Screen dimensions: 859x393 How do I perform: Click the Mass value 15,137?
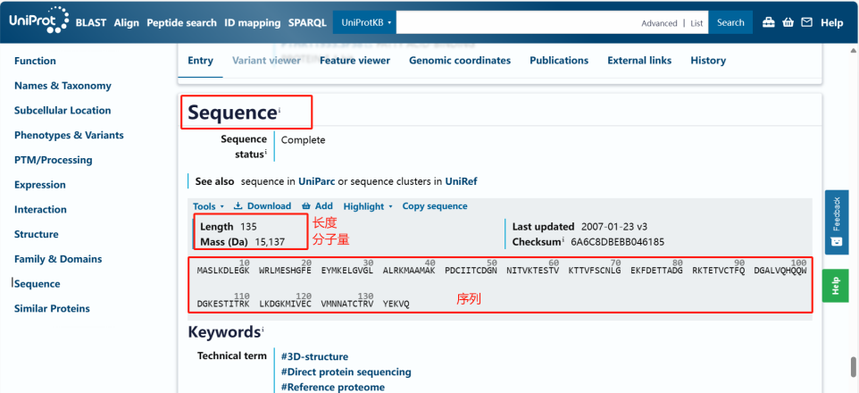[x=270, y=242]
